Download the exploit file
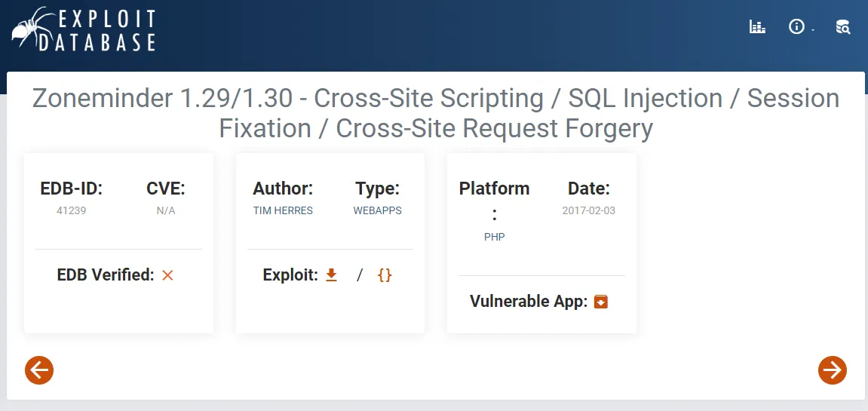The width and height of the screenshot is (868, 411). [331, 275]
